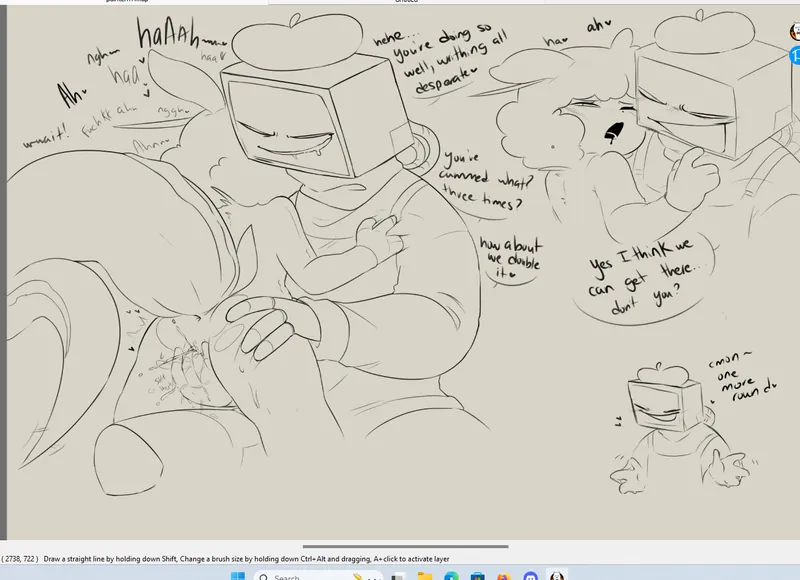Click the taskbar Search box
This screenshot has height=580, width=800.
click(318, 576)
